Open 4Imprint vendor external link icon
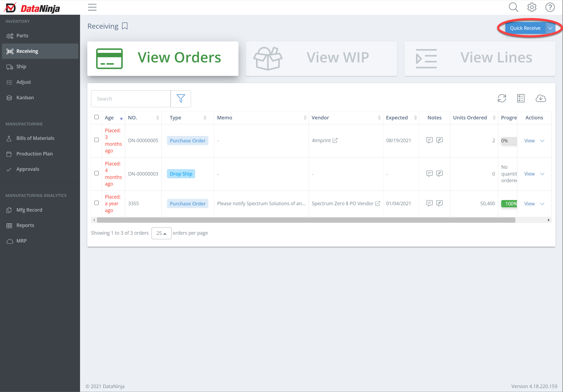 tap(335, 141)
